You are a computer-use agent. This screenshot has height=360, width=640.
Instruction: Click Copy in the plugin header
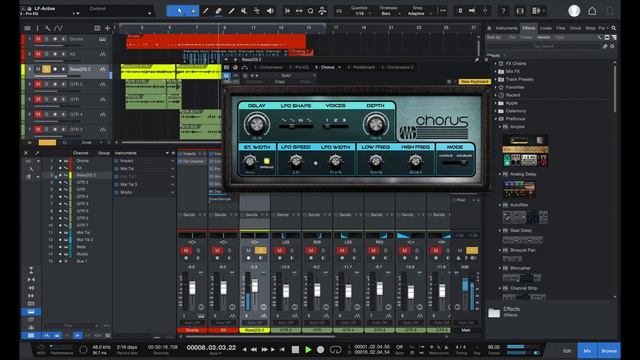pos(280,82)
